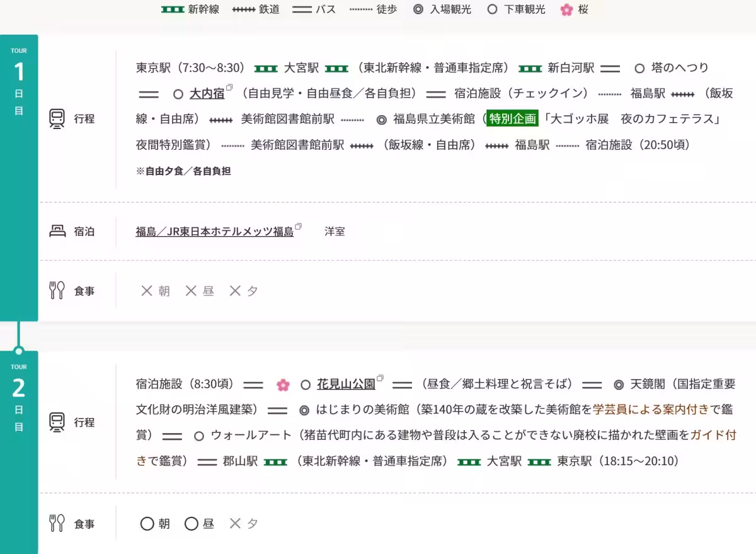Click the fork-and-knife icon next to 食事

point(56,290)
